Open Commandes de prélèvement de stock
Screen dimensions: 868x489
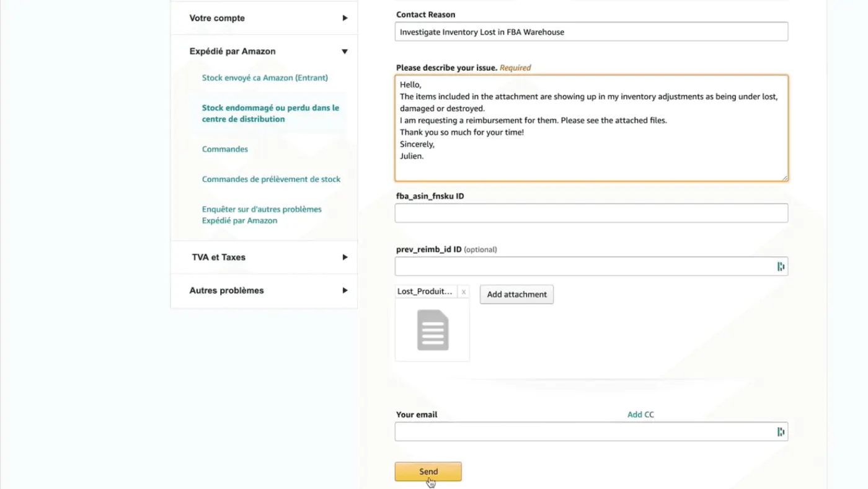pos(271,179)
